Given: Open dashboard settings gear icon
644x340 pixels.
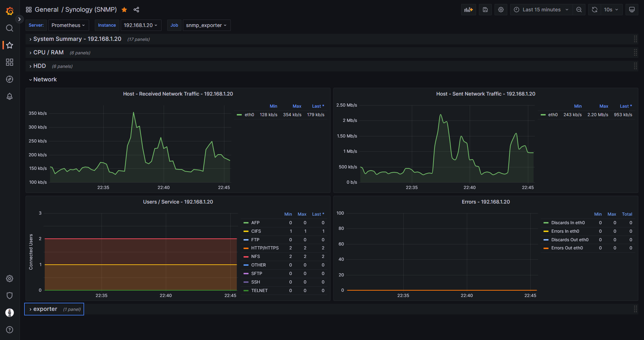Looking at the screenshot, I should coord(501,10).
